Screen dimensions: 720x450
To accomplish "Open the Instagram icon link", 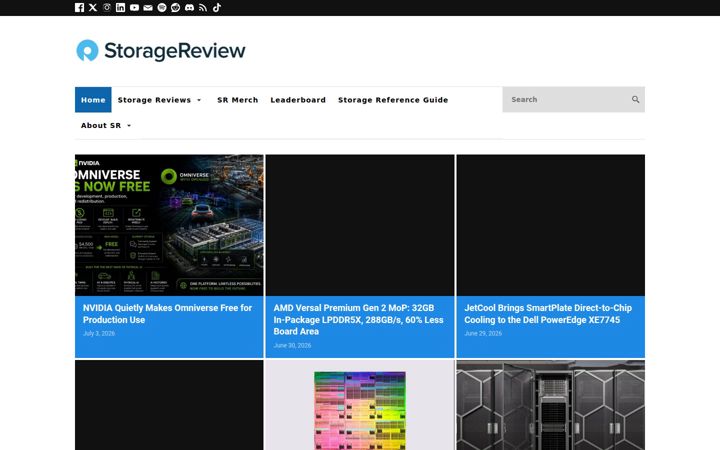I will point(107,7).
